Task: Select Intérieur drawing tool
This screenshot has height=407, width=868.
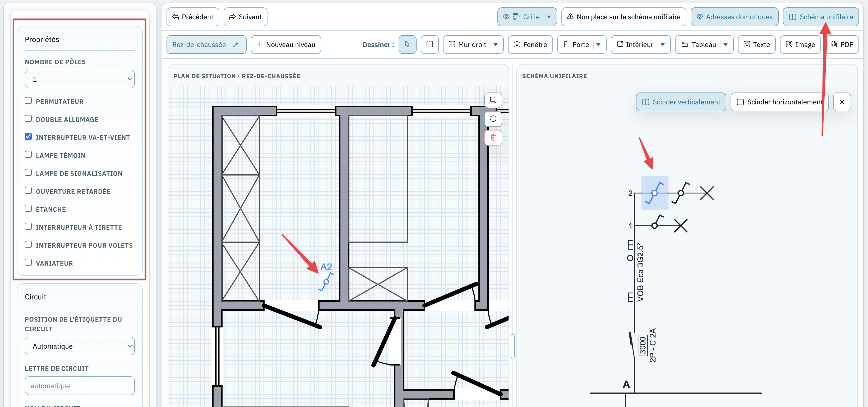Action: 635,44
